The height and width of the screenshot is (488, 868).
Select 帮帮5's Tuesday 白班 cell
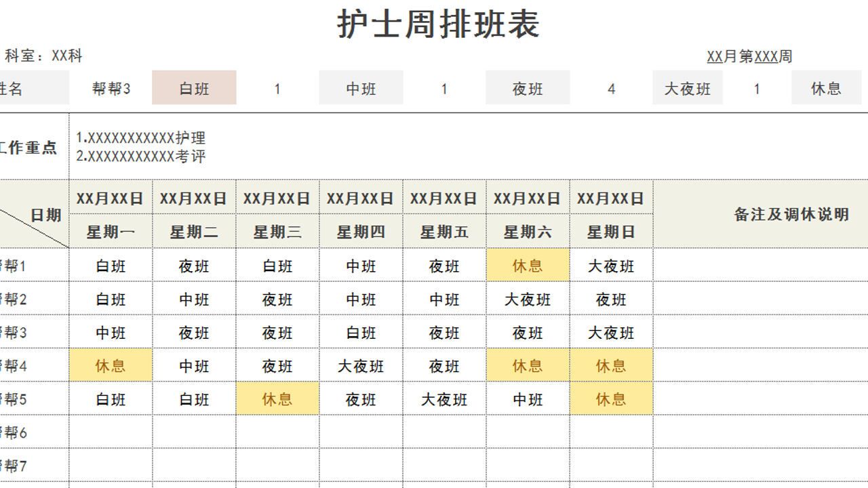(194, 399)
